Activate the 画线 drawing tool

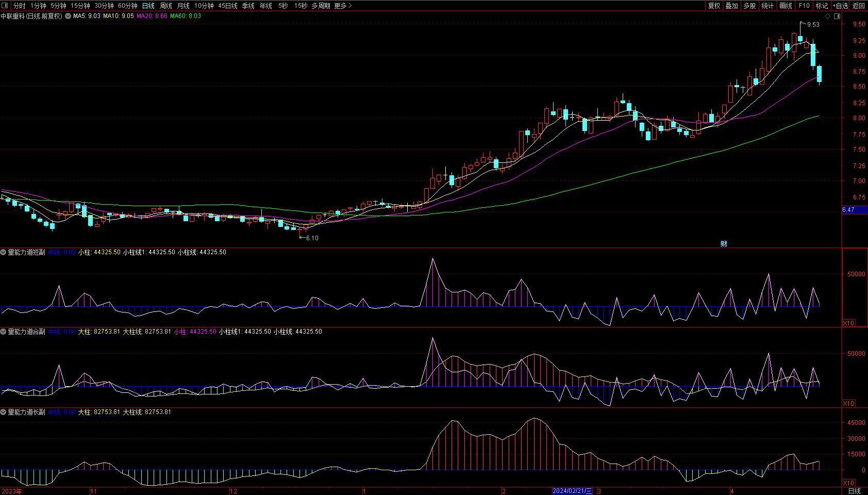(x=786, y=6)
